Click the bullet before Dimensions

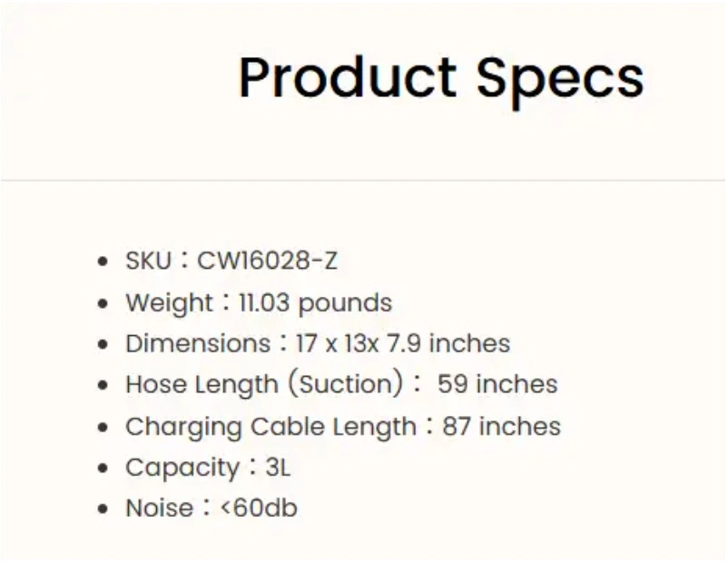click(103, 344)
